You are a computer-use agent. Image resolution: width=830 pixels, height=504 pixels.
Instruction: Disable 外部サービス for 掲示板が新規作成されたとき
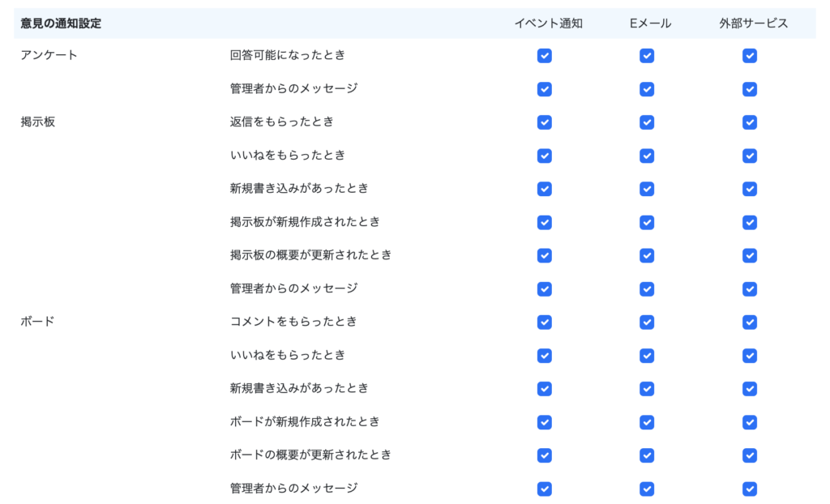pyautogui.click(x=750, y=222)
